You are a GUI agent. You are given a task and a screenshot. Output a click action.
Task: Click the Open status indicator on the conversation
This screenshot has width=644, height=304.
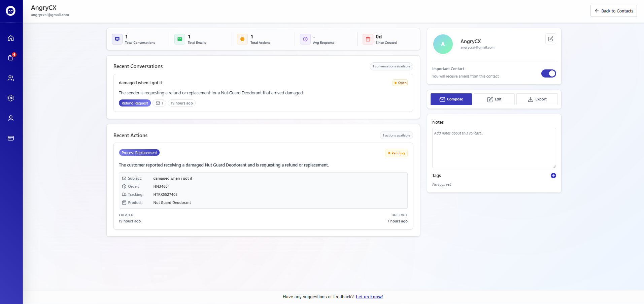400,83
